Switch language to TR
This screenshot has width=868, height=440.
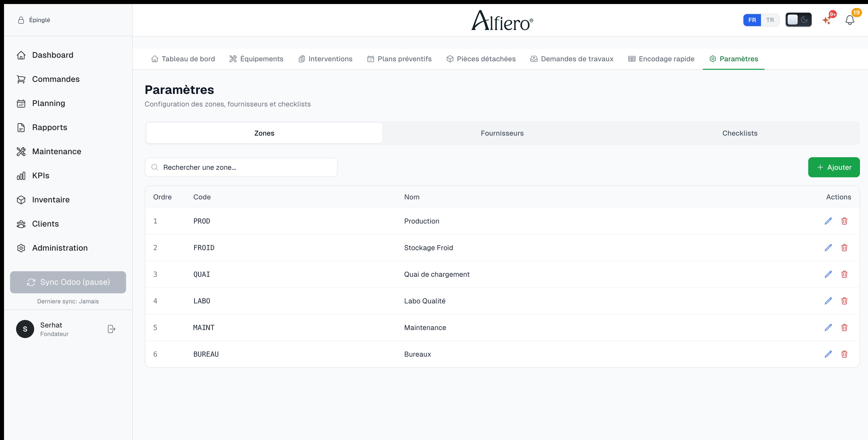[770, 20]
